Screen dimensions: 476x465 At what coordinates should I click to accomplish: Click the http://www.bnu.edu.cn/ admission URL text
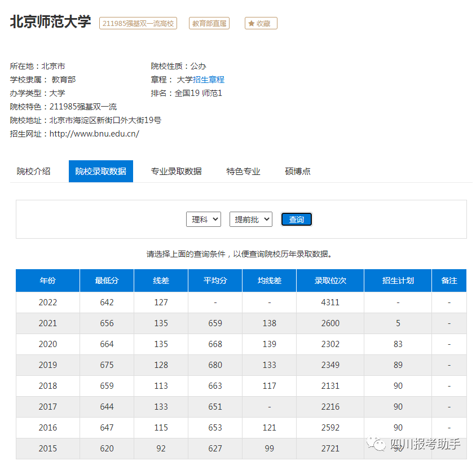pos(94,134)
